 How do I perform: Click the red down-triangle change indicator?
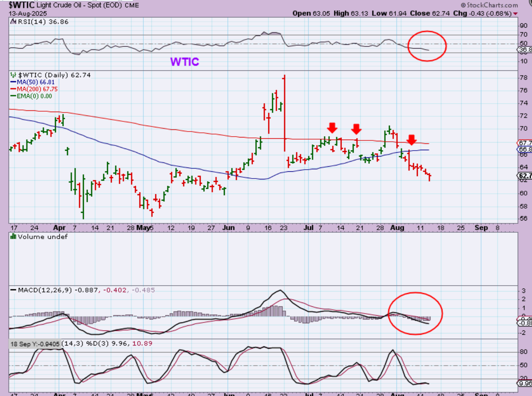coord(515,14)
